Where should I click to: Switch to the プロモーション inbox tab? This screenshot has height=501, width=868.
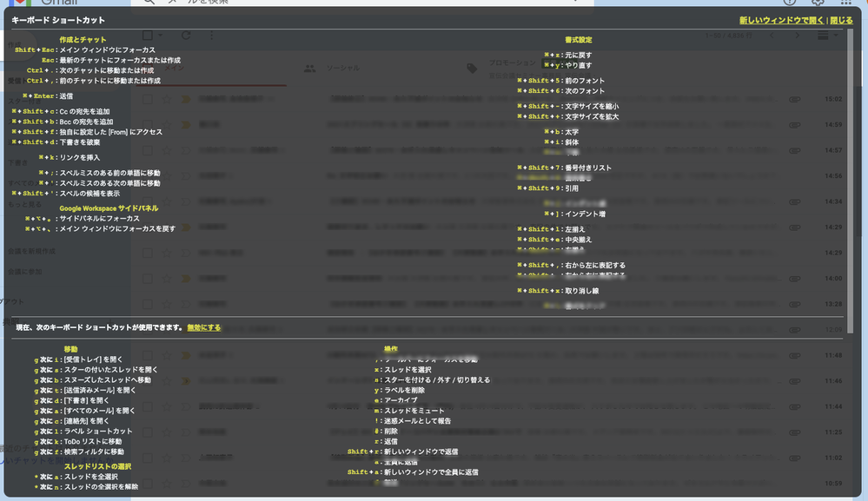[512, 63]
